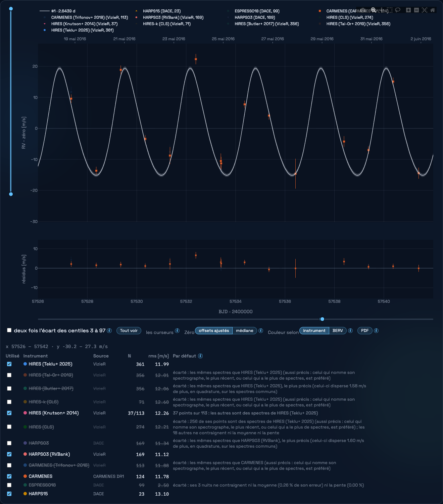This screenshot has height=504, width=443.
Task: Click the autoscale axes icon
Action: [x=425, y=10]
